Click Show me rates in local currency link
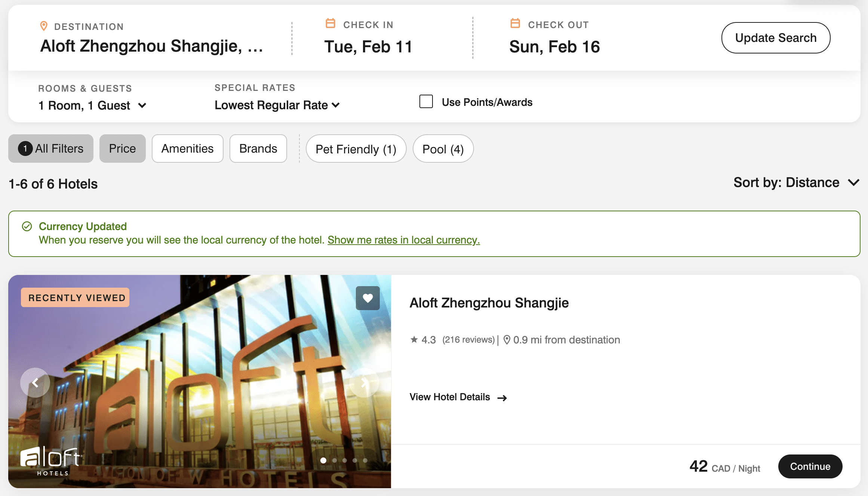Image resolution: width=868 pixels, height=496 pixels. click(403, 240)
